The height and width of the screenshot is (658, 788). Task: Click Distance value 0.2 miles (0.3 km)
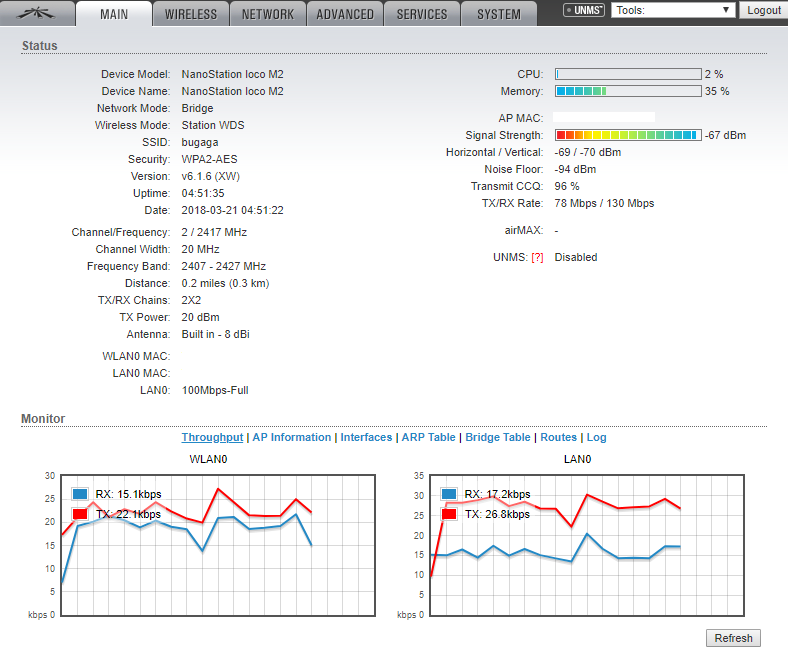[x=225, y=284]
